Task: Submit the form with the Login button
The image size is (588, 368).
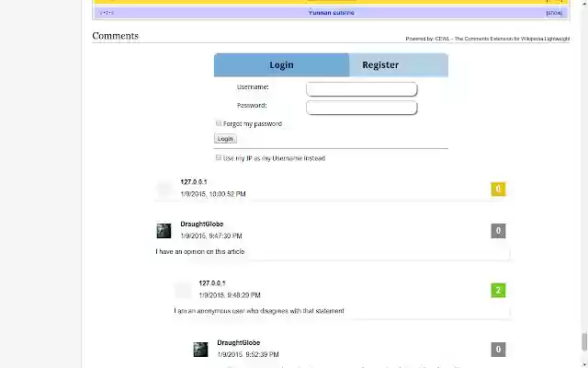Action: [x=225, y=139]
